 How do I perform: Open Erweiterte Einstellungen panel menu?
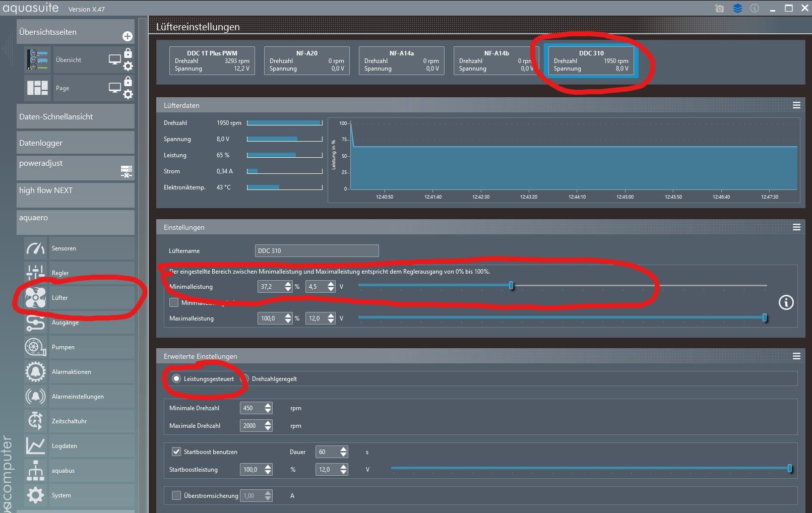(x=796, y=356)
